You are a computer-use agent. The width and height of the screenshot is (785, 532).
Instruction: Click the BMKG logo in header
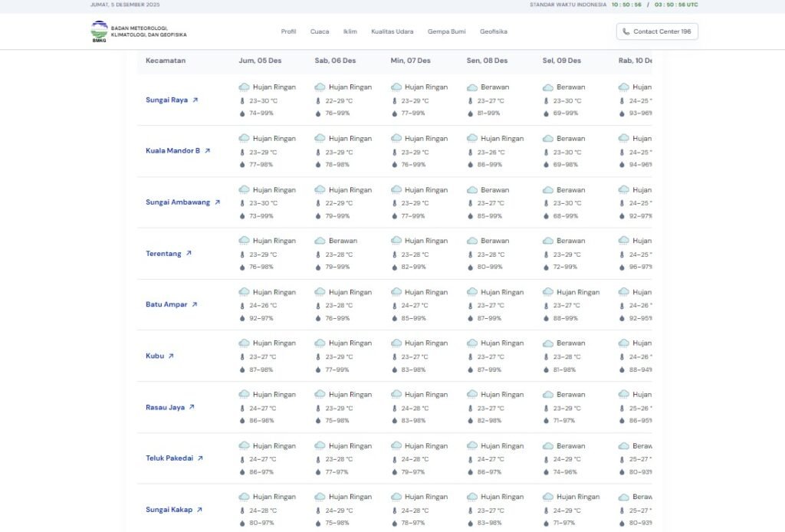[100, 31]
